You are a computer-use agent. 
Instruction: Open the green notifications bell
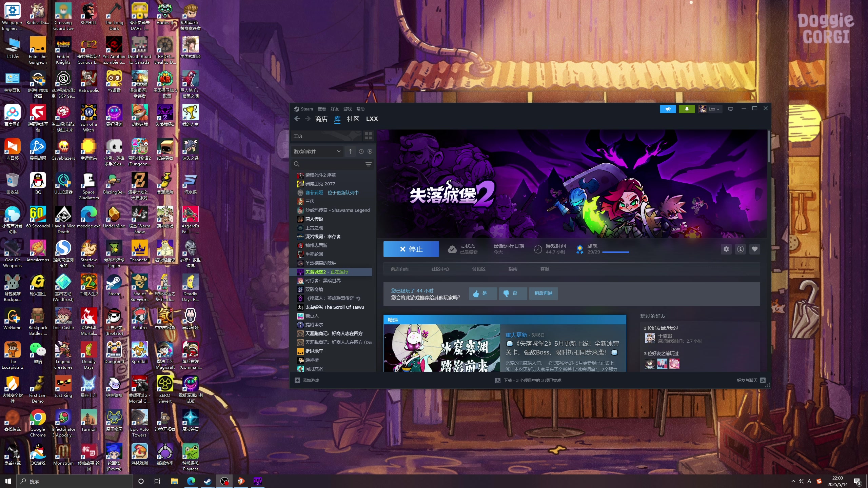point(687,109)
